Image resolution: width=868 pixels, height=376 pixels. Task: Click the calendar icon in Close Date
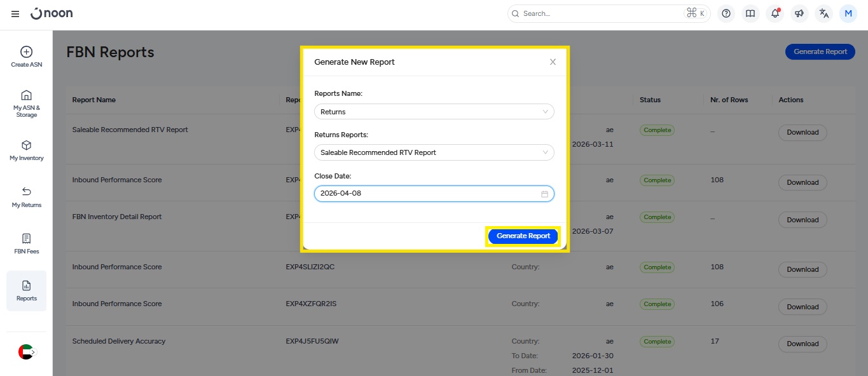point(544,194)
